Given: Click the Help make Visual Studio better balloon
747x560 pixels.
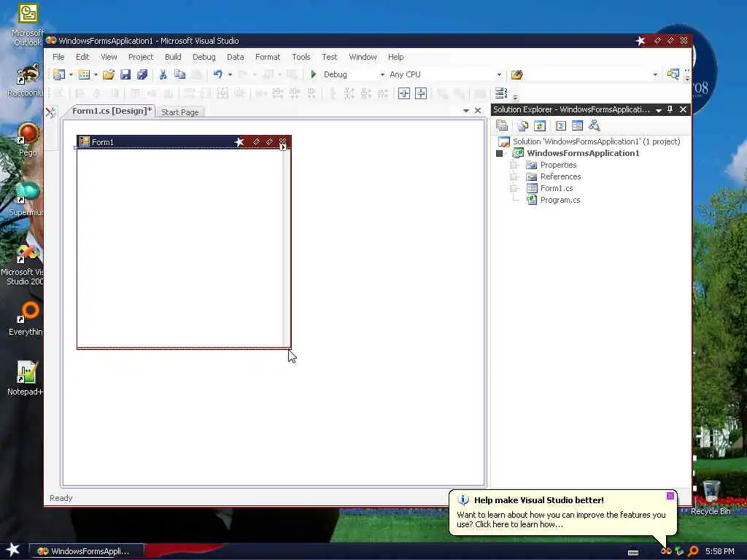Looking at the screenshot, I should [562, 513].
